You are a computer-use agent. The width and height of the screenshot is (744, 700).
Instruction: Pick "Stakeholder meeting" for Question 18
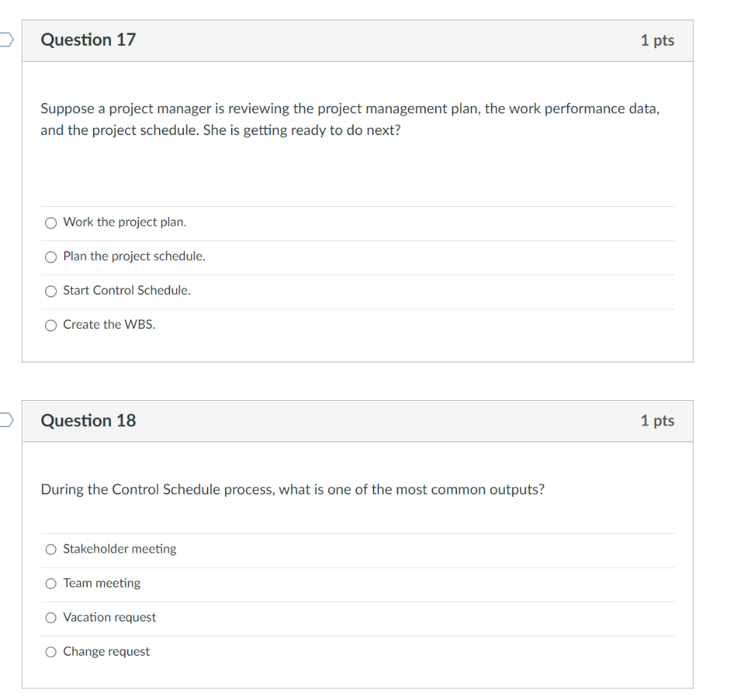(51, 549)
